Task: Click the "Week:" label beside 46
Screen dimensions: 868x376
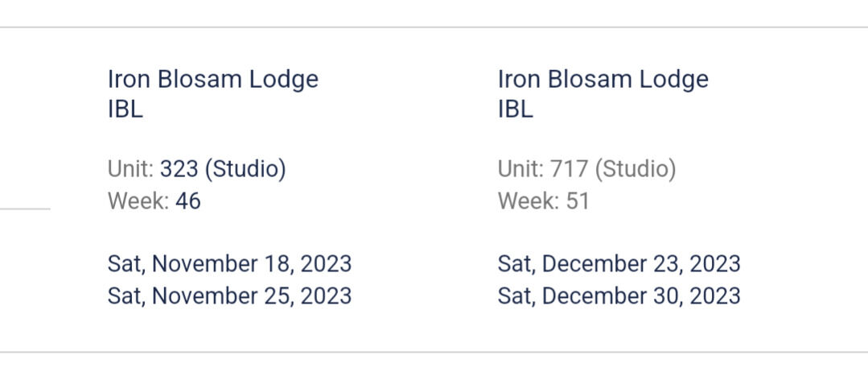Action: 138,200
